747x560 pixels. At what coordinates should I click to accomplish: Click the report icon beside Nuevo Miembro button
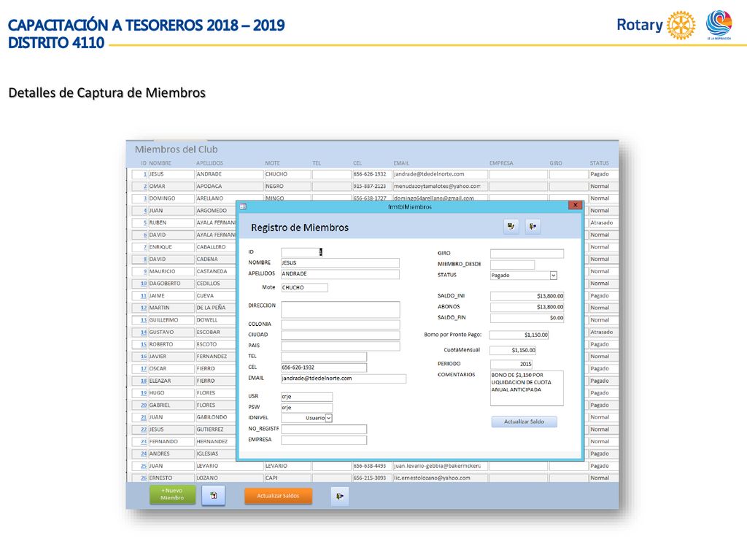point(214,496)
